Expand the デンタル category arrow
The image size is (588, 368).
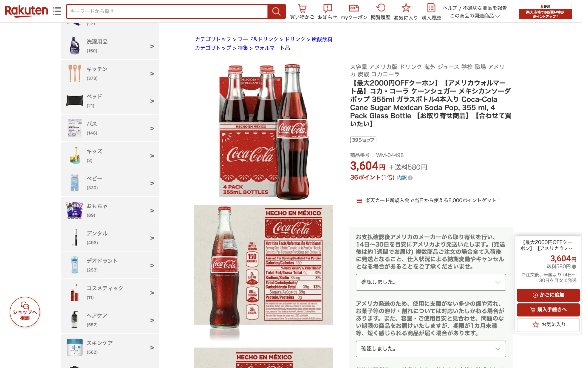coord(152,238)
